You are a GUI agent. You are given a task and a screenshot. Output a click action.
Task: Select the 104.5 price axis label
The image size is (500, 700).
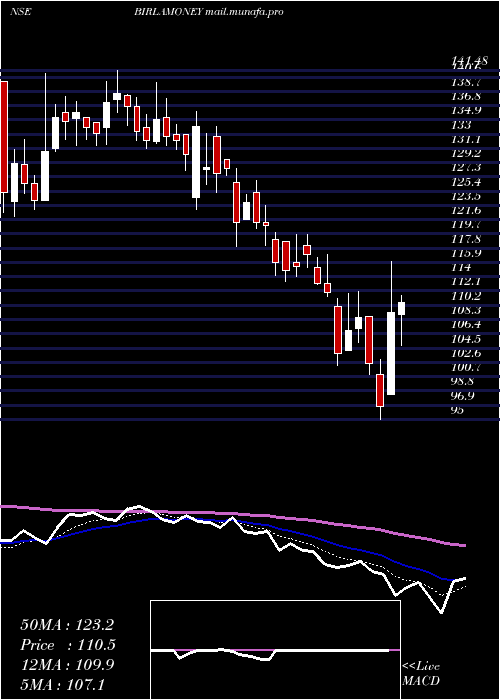point(466,339)
